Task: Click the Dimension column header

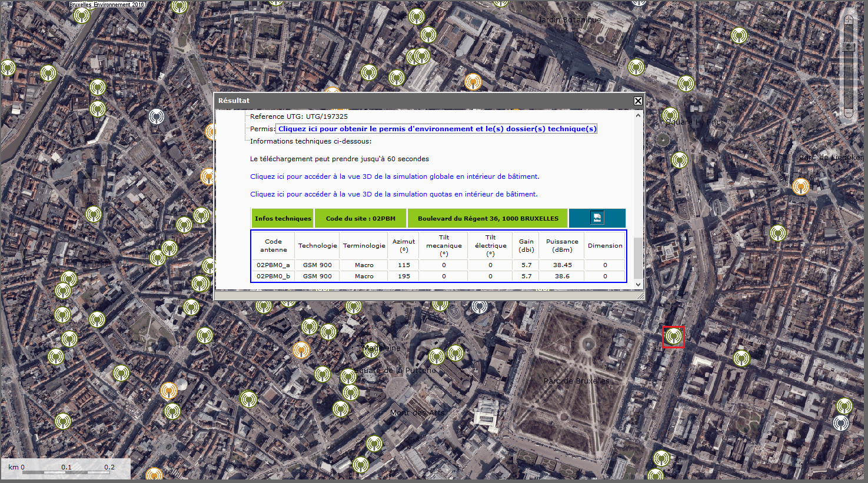Action: tap(604, 246)
